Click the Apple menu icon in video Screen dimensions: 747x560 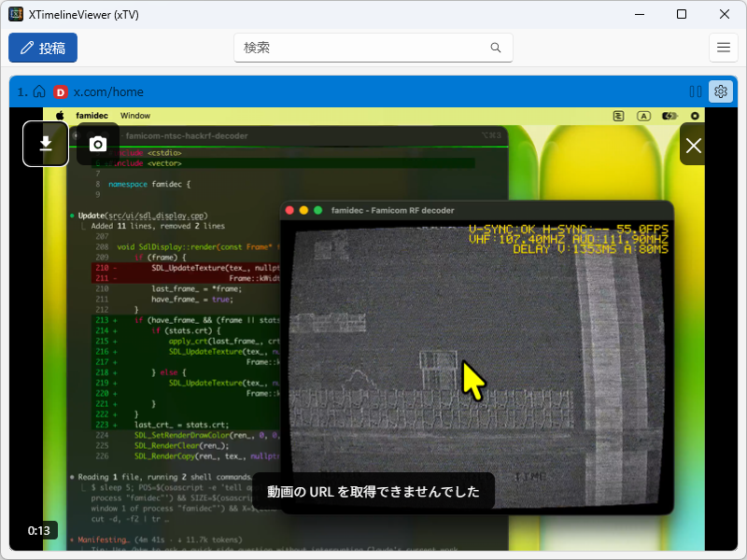(x=60, y=116)
